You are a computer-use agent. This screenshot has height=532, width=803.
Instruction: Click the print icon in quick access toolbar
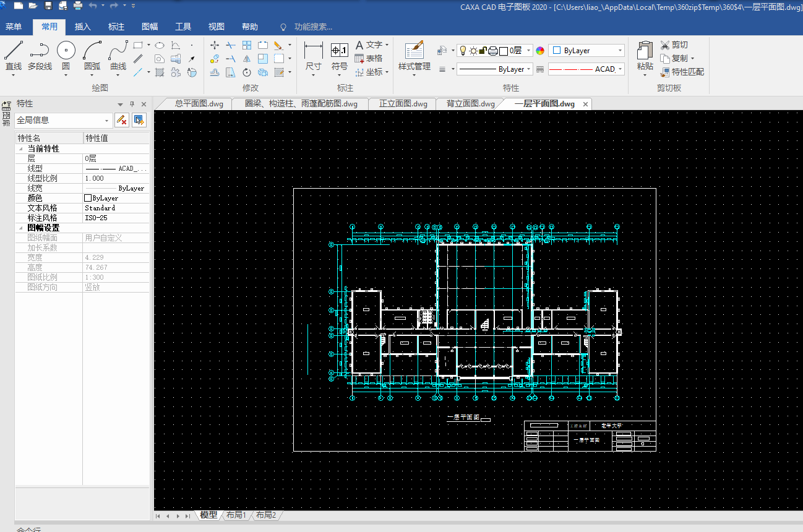(x=78, y=6)
